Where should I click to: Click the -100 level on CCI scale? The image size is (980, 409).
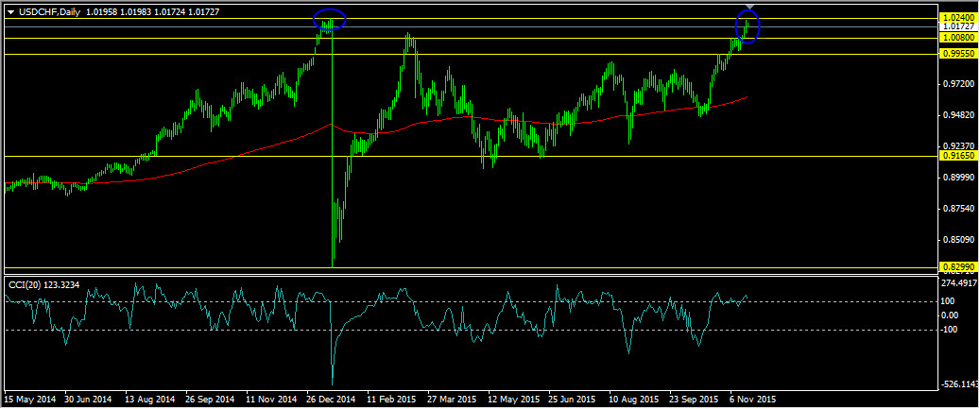951,331
